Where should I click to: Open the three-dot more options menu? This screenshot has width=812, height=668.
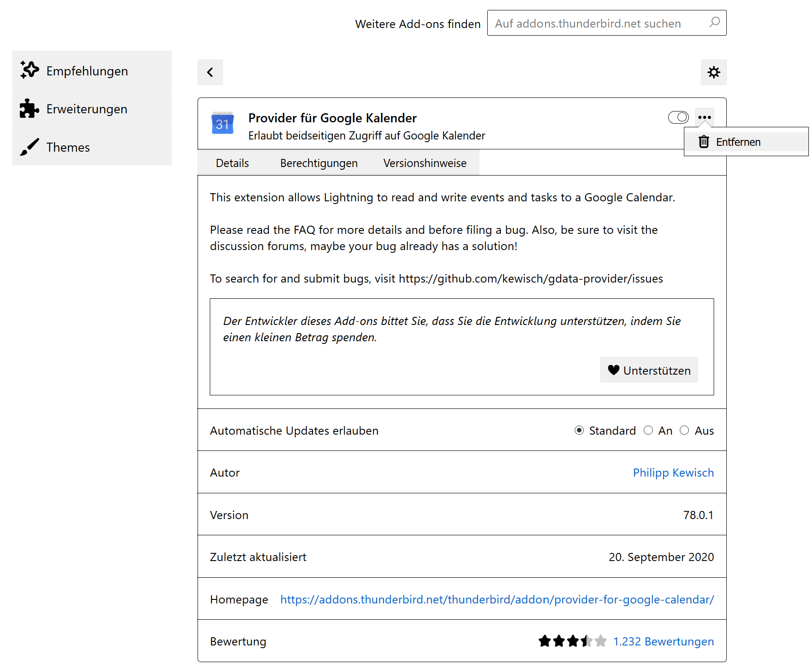click(704, 117)
